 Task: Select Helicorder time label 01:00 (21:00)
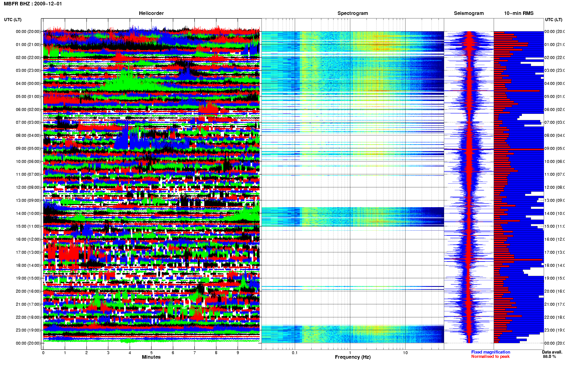pos(28,44)
